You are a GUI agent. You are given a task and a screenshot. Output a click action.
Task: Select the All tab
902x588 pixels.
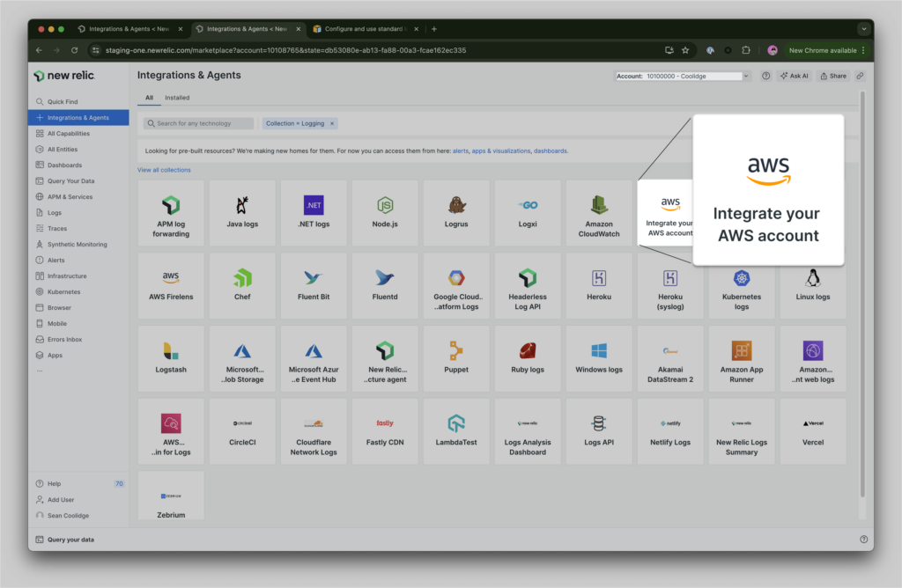[x=149, y=98]
